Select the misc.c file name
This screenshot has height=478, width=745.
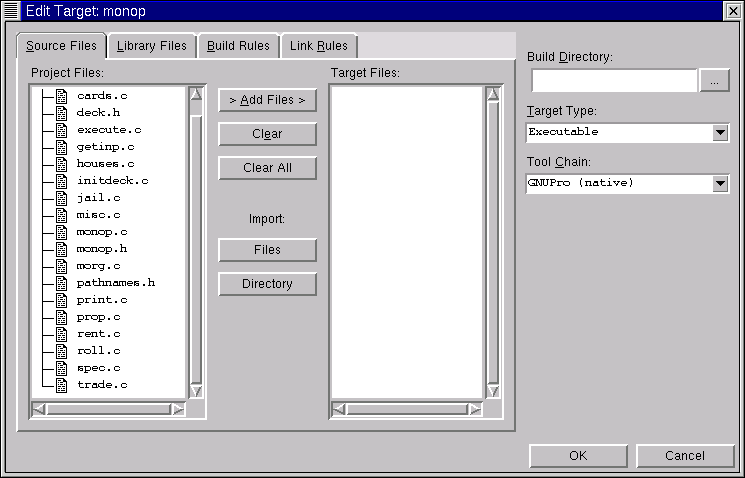(98, 215)
